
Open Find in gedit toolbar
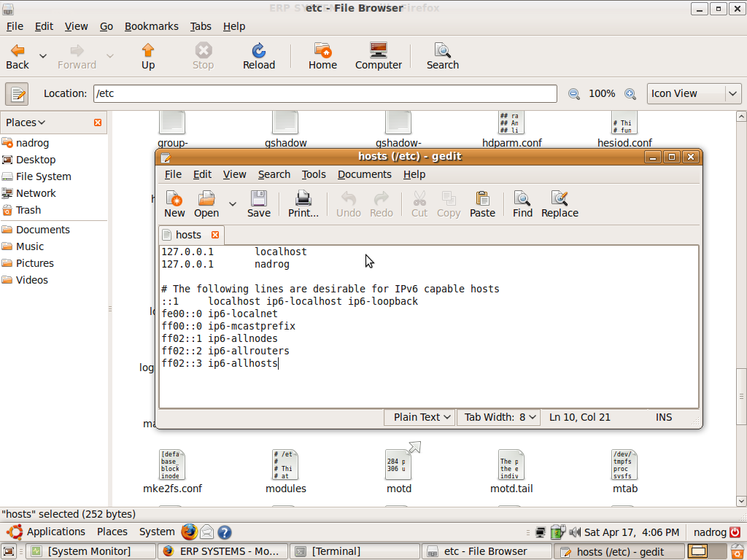pos(522,204)
